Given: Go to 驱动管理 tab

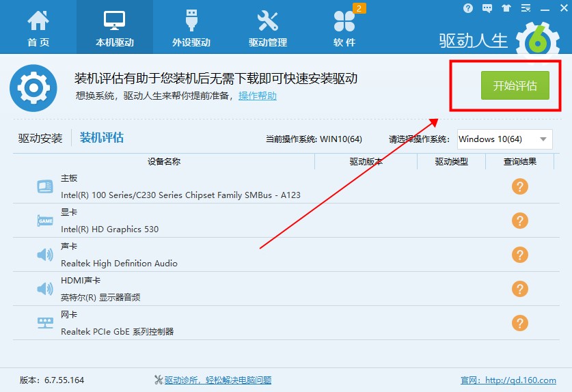Looking at the screenshot, I should coord(268,29).
